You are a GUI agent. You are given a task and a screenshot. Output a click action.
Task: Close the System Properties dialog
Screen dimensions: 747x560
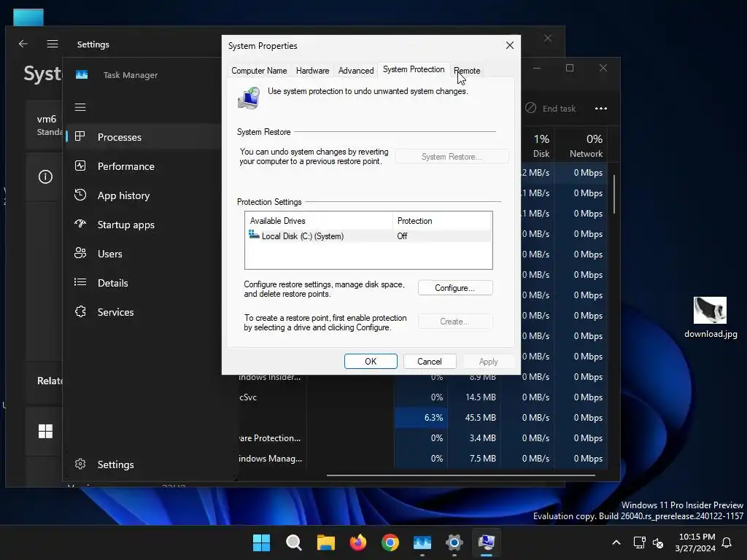[510, 45]
